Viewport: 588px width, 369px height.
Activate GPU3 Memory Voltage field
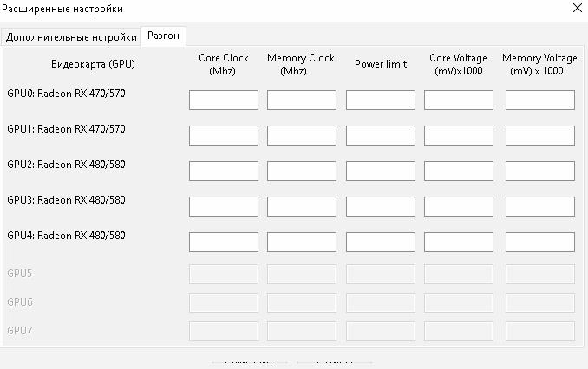[x=539, y=207]
